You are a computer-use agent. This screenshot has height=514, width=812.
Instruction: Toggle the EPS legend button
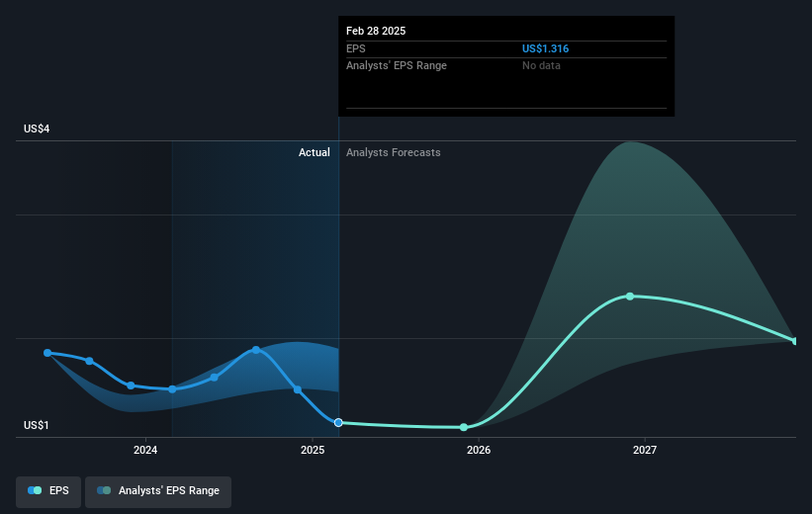point(48,491)
